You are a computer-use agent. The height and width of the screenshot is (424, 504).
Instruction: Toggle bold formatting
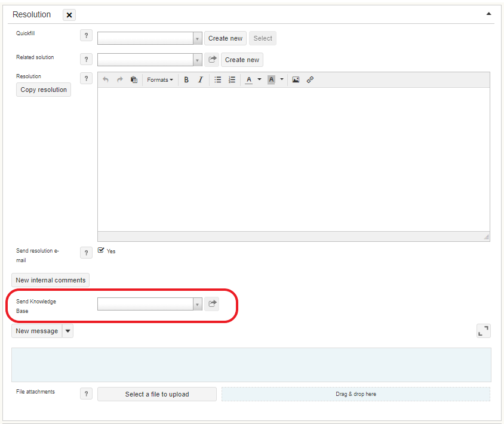click(x=186, y=79)
